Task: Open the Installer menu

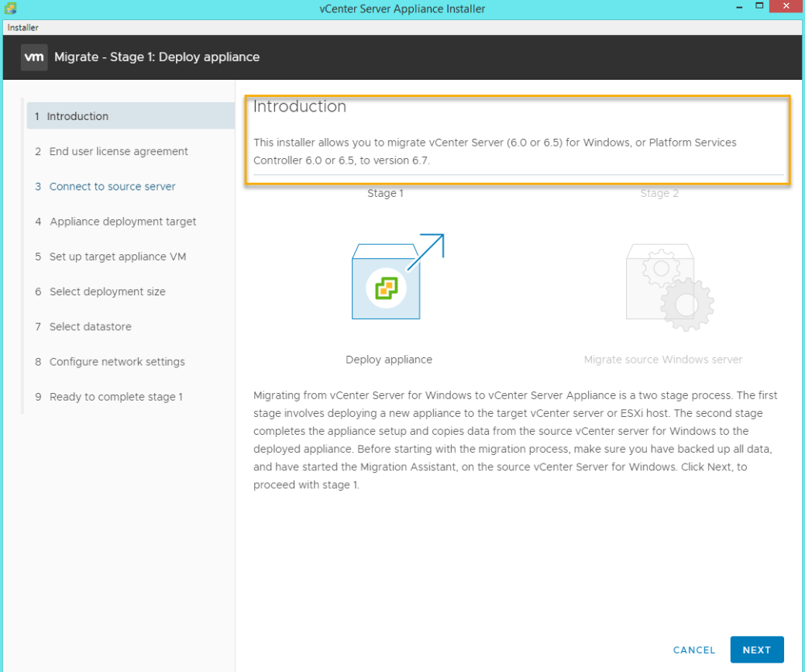Action: coord(23,28)
